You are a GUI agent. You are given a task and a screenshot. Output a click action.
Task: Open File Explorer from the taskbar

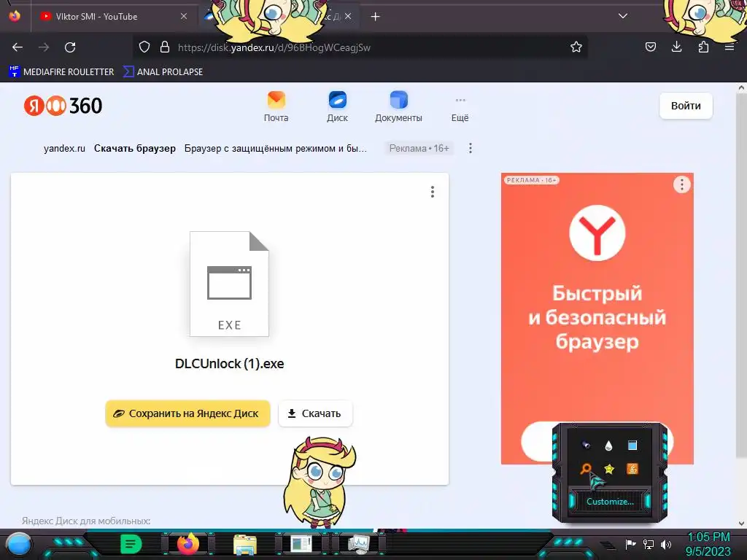(x=245, y=544)
